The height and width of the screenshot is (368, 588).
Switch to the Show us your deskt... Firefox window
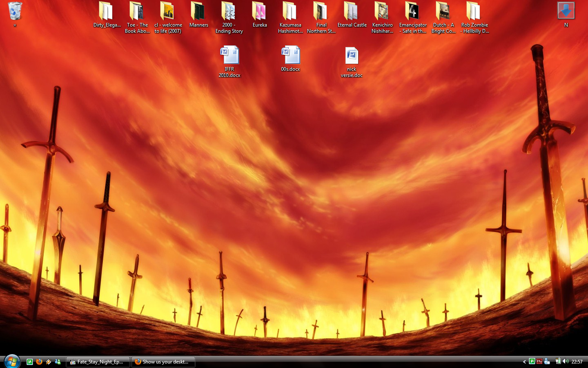point(163,362)
